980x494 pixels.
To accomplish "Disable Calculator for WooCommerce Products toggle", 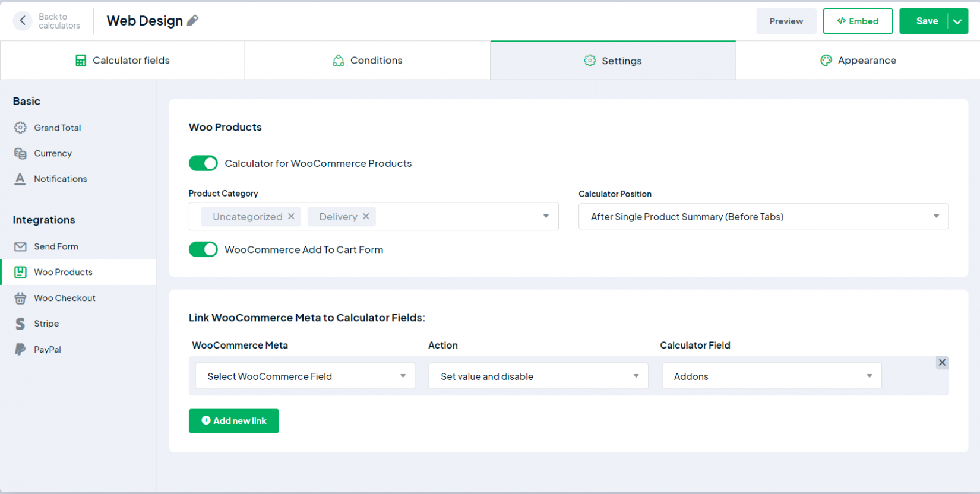I will click(203, 163).
